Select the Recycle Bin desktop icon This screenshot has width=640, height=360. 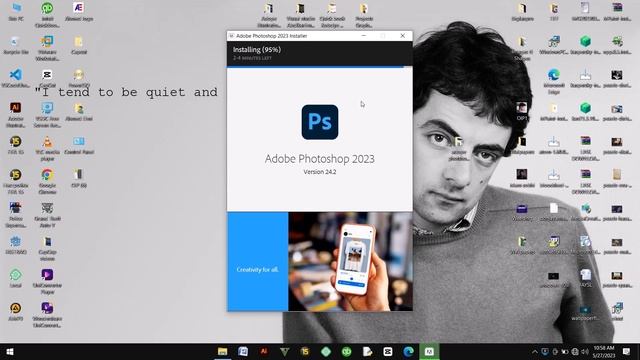[16, 45]
